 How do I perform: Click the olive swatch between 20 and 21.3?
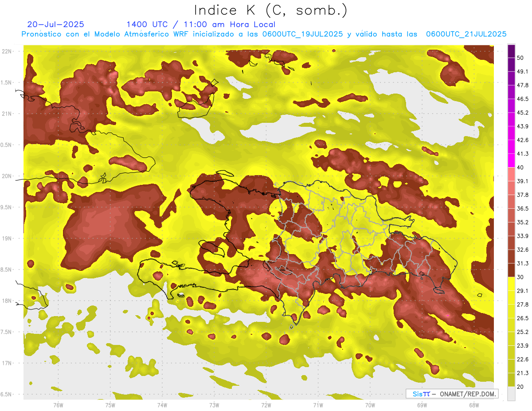(x=511, y=380)
